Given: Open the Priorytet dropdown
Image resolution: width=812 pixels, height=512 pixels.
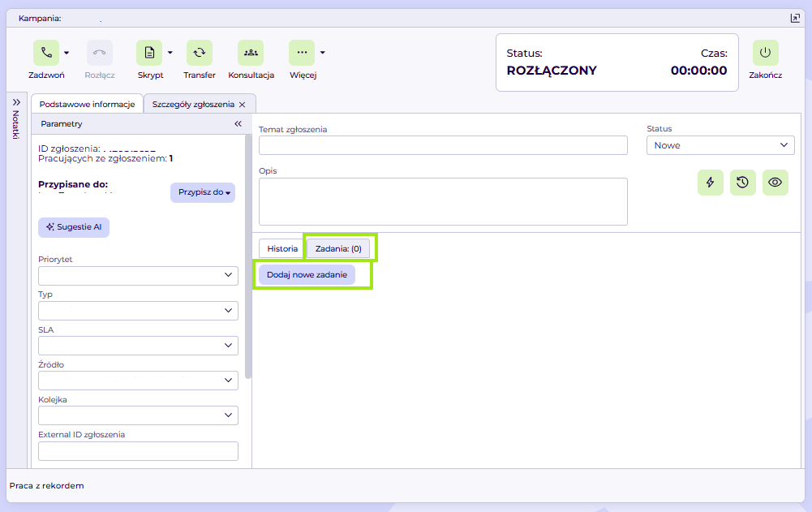Looking at the screenshot, I should click(138, 276).
